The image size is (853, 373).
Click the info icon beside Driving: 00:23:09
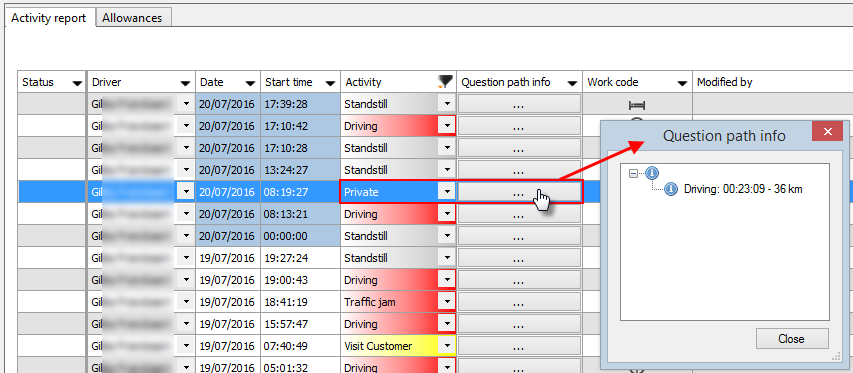[671, 189]
